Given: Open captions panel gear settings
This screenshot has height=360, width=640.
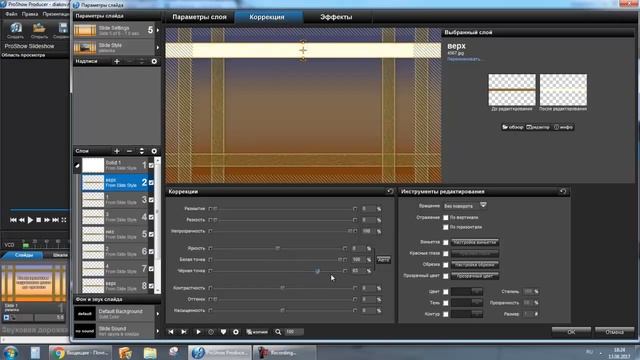Looking at the screenshot, I should [154, 61].
